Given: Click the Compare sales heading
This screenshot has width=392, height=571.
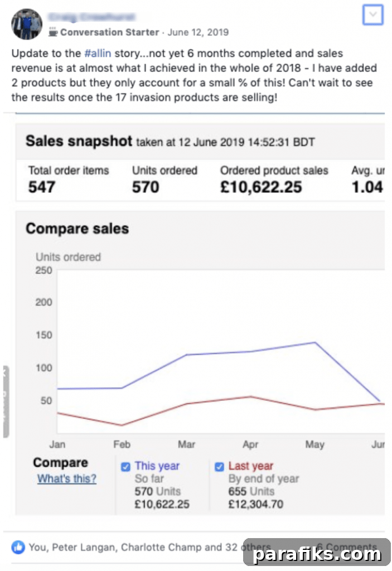Looking at the screenshot, I should (x=78, y=229).
